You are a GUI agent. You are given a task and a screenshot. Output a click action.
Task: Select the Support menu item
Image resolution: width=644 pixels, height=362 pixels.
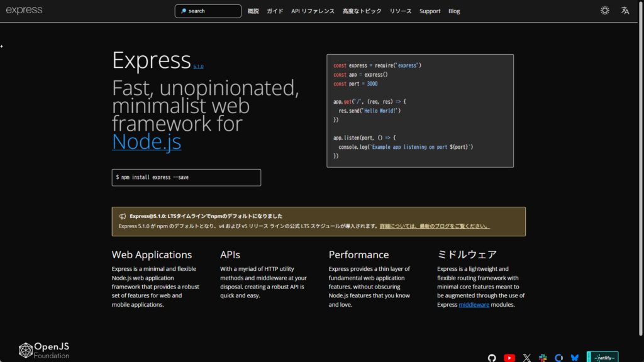(x=430, y=11)
